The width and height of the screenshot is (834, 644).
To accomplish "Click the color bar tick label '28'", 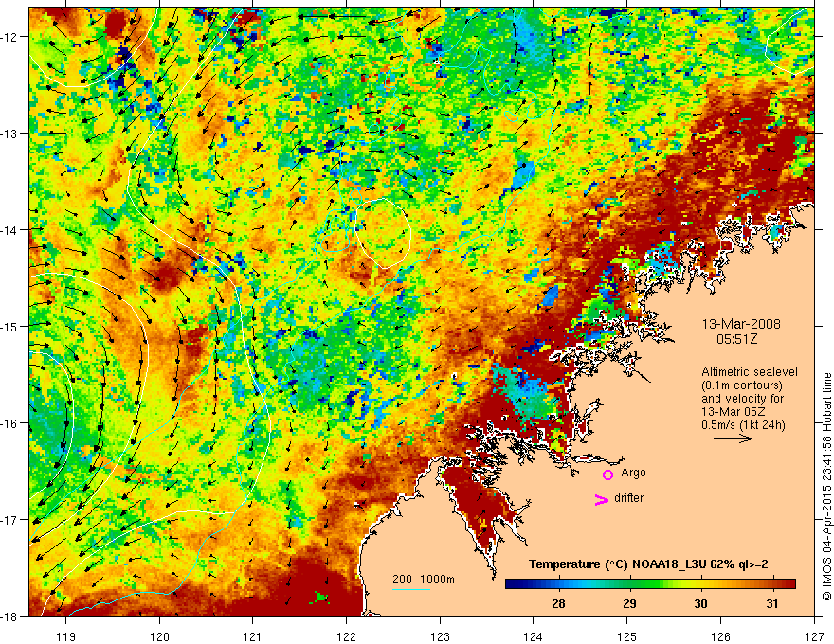I will coord(558,603).
